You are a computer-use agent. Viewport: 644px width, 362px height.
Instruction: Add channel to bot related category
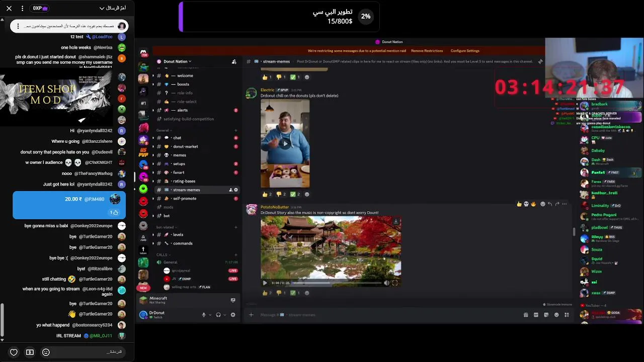235,227
